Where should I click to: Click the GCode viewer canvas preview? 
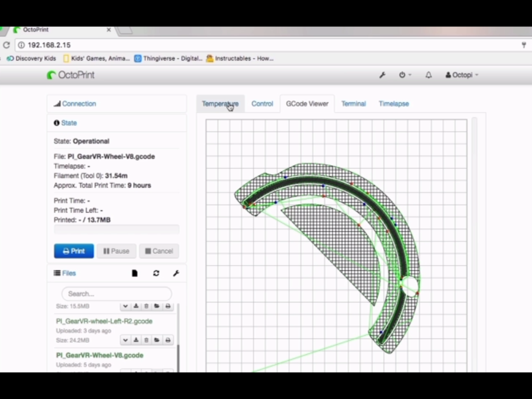pos(336,245)
